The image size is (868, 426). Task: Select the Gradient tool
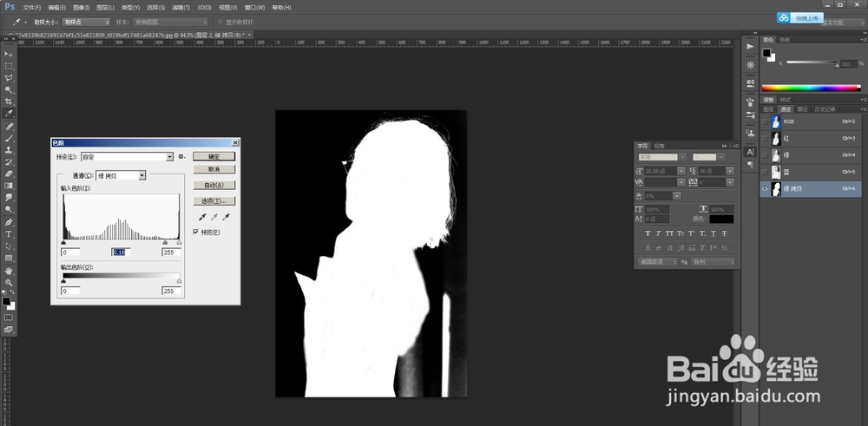point(9,186)
